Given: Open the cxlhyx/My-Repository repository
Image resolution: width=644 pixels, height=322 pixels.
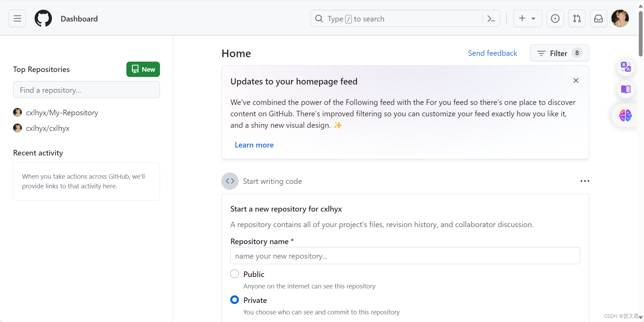Looking at the screenshot, I should [62, 113].
